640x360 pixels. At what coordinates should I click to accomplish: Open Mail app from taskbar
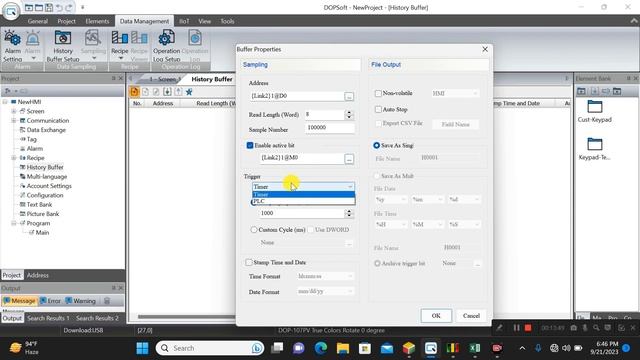pos(387,348)
